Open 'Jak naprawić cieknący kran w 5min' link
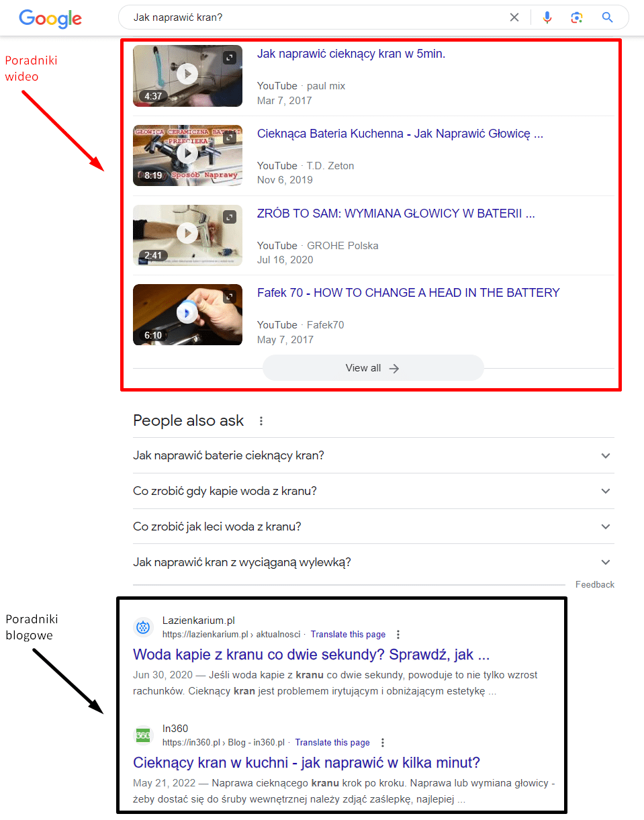 click(351, 54)
